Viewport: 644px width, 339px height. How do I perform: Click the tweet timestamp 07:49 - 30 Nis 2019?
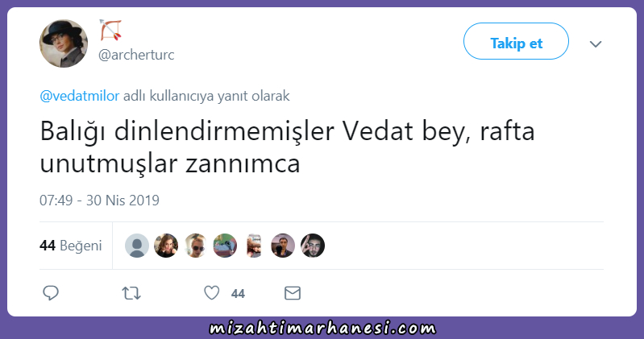(99, 201)
